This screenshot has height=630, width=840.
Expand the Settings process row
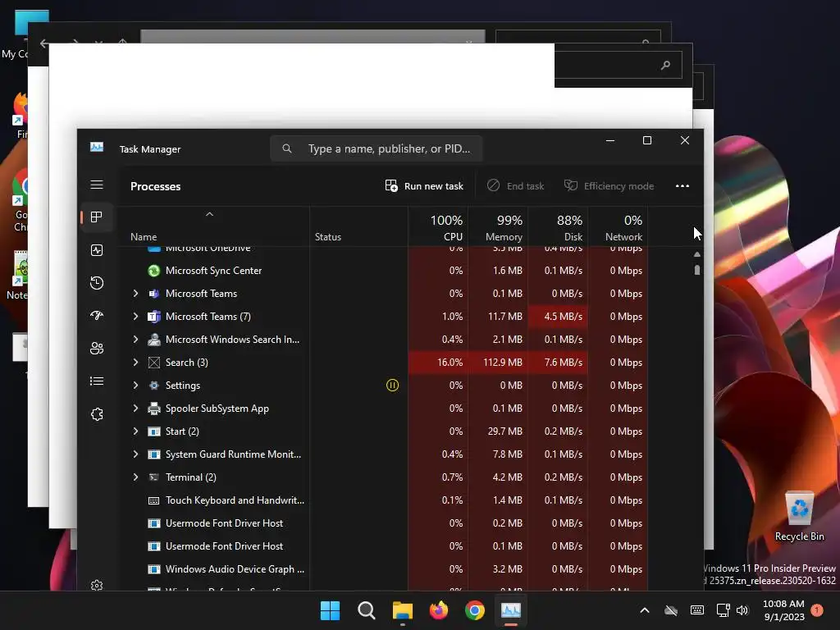[135, 386]
